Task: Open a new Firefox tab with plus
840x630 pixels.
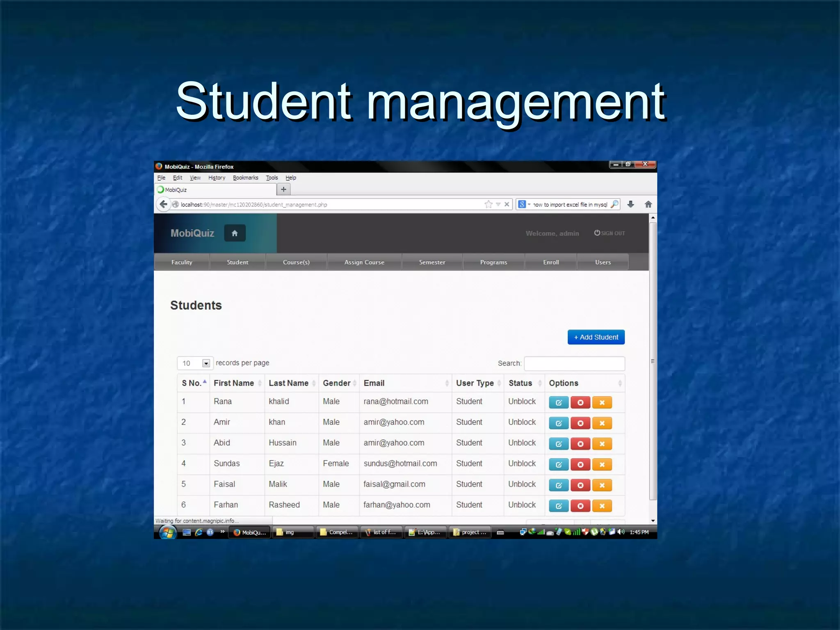Action: (x=283, y=189)
